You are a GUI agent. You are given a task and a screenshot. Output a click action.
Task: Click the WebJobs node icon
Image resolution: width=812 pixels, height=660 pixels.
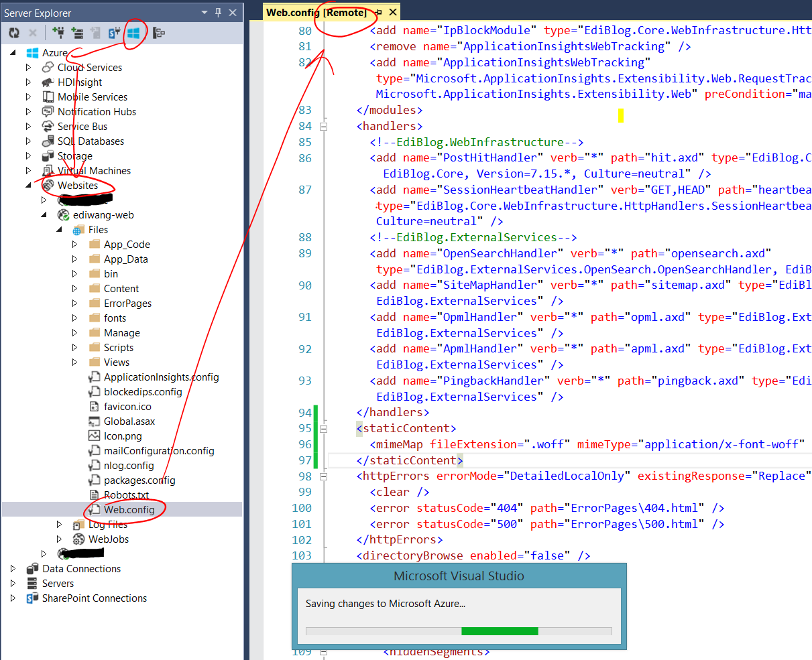click(78, 539)
